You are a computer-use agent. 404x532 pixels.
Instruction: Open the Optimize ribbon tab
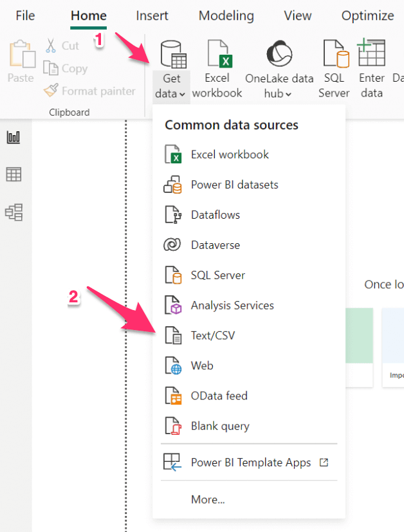coord(368,15)
